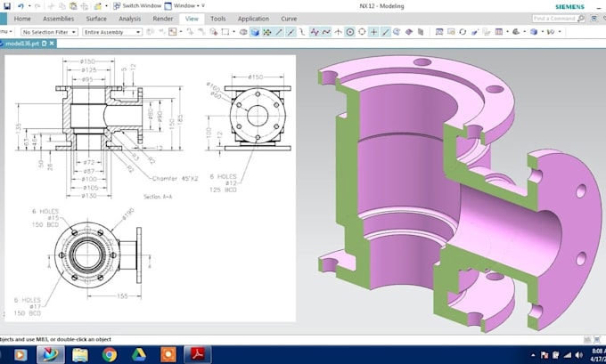Open the No Selection Filter dropdown
The image size is (606, 364).
click(50, 32)
